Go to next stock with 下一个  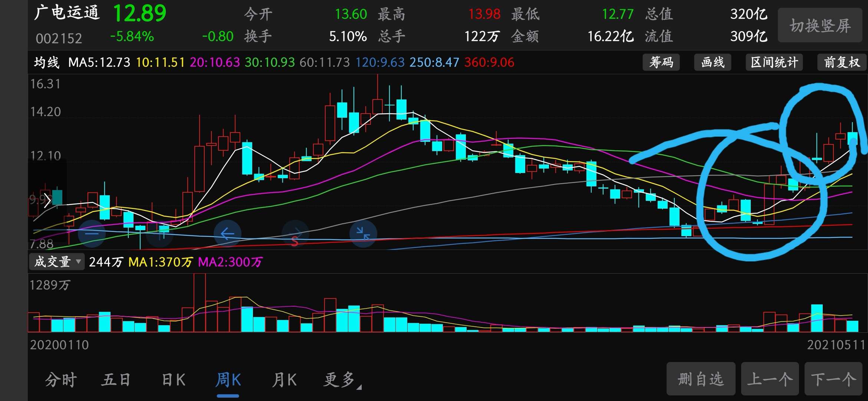[x=834, y=379]
